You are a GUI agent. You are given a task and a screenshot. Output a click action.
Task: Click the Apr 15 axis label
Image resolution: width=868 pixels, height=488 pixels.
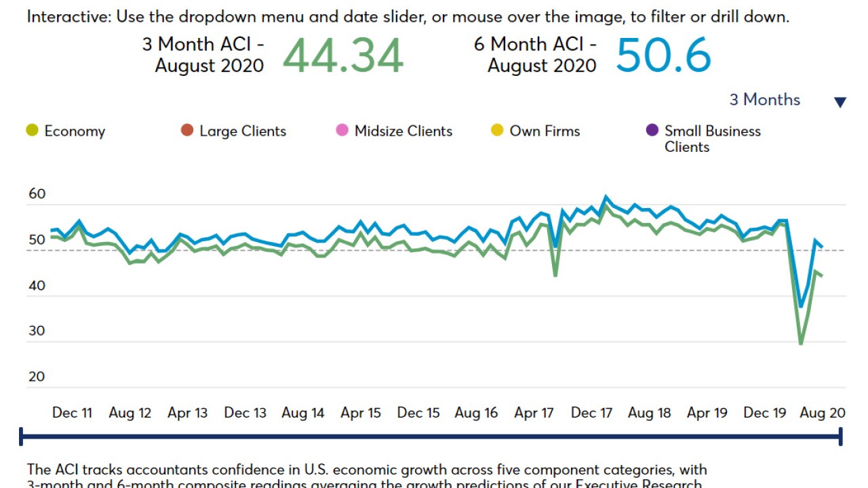click(361, 413)
